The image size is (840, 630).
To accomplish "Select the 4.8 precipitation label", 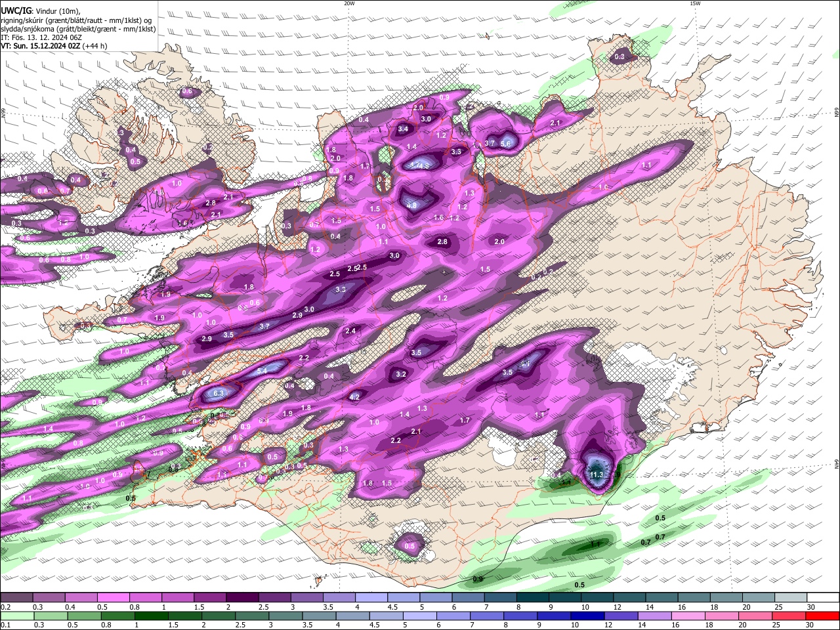I will click(x=412, y=205).
